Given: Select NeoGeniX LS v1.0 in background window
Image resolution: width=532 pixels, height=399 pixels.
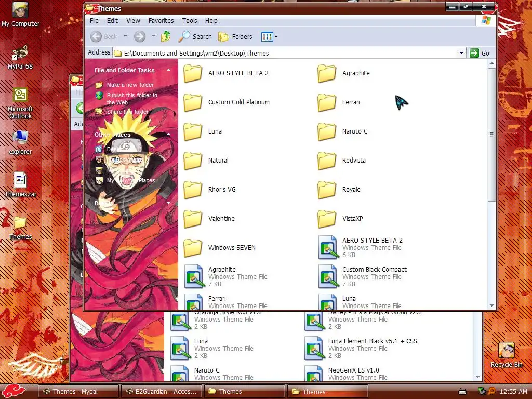Looking at the screenshot, I should point(347,374).
